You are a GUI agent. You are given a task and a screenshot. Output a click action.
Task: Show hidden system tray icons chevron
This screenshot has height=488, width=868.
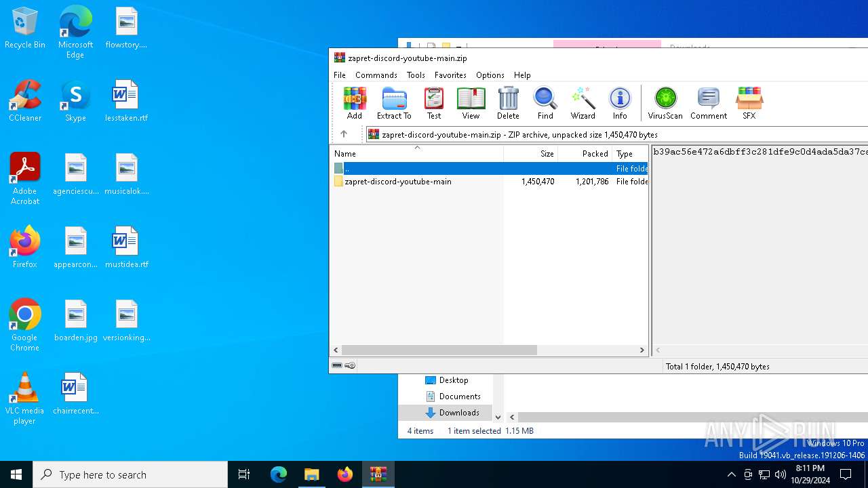point(731,474)
